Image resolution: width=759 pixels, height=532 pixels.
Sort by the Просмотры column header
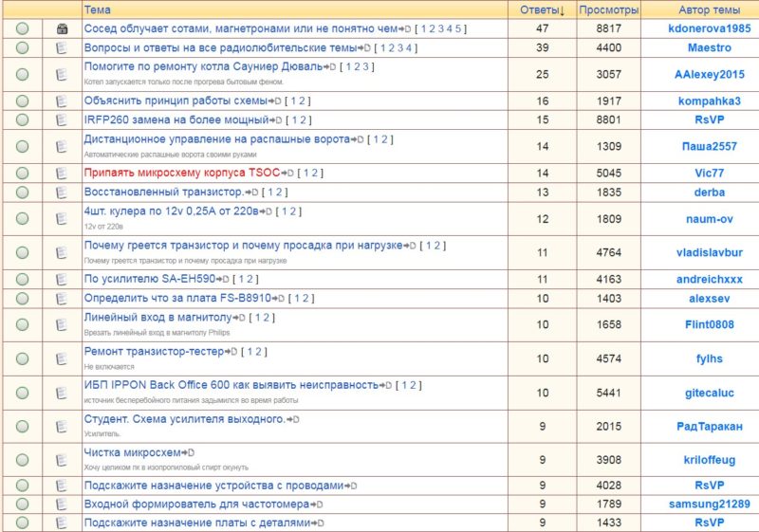click(x=609, y=9)
